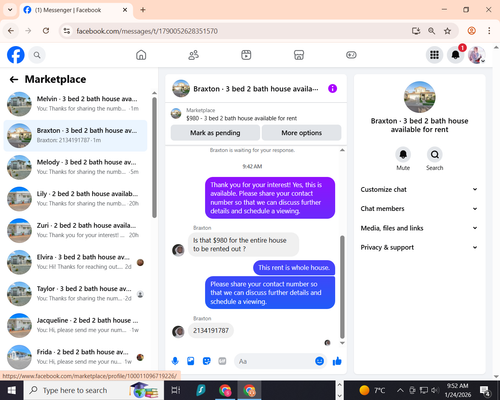
Task: Go back using the Marketplace back arrow
Action: coord(14,79)
